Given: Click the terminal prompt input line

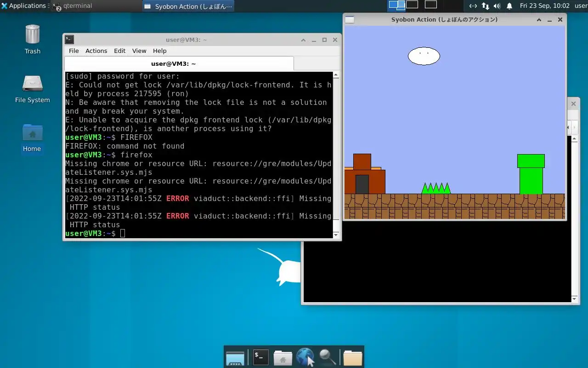Looking at the screenshot, I should point(198,234).
